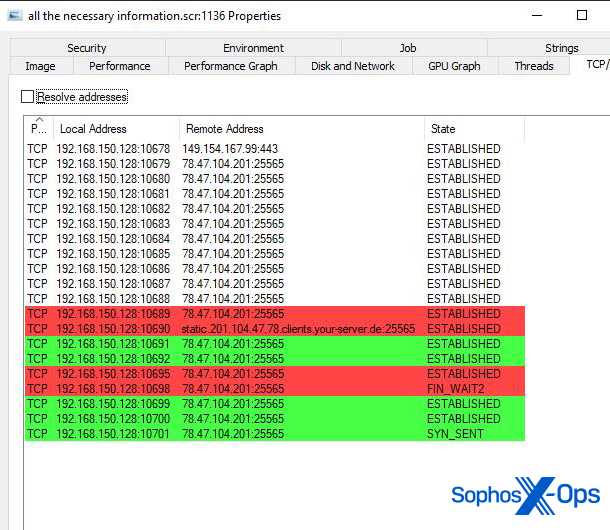610x530 pixels.
Task: Sort by Local Address column header
Action: [116, 129]
